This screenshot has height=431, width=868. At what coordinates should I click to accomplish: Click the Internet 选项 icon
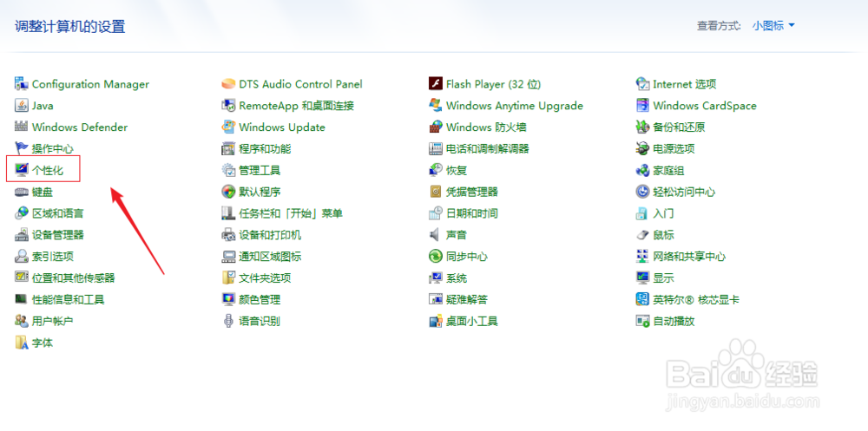(642, 84)
